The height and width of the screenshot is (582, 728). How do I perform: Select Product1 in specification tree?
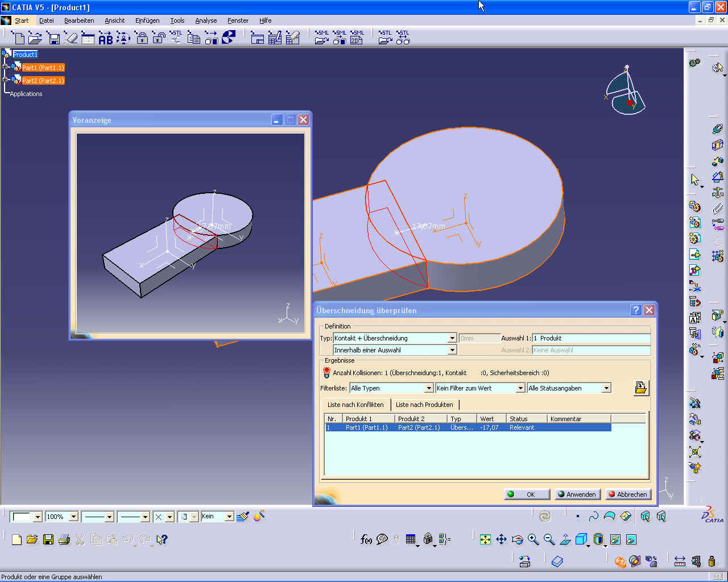pos(26,55)
